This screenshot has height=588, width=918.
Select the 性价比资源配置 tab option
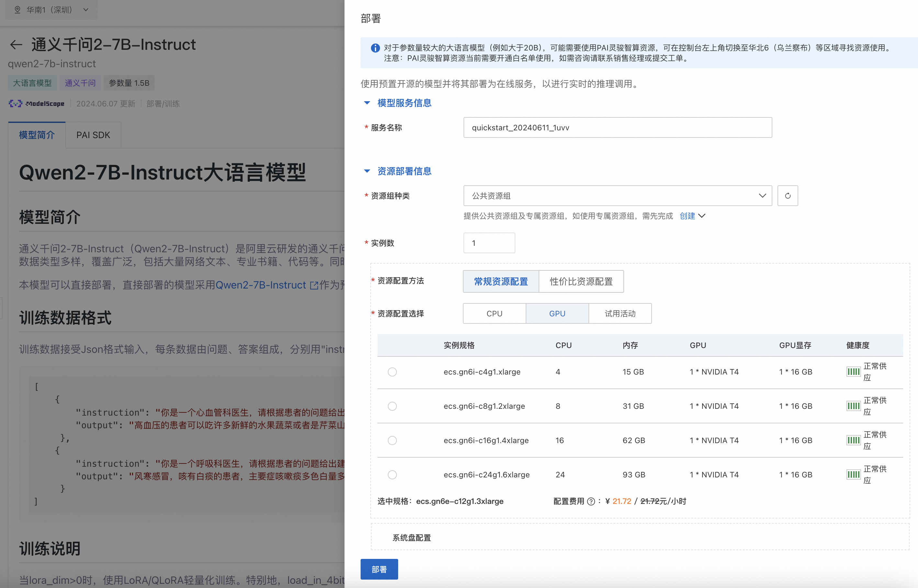pyautogui.click(x=581, y=281)
